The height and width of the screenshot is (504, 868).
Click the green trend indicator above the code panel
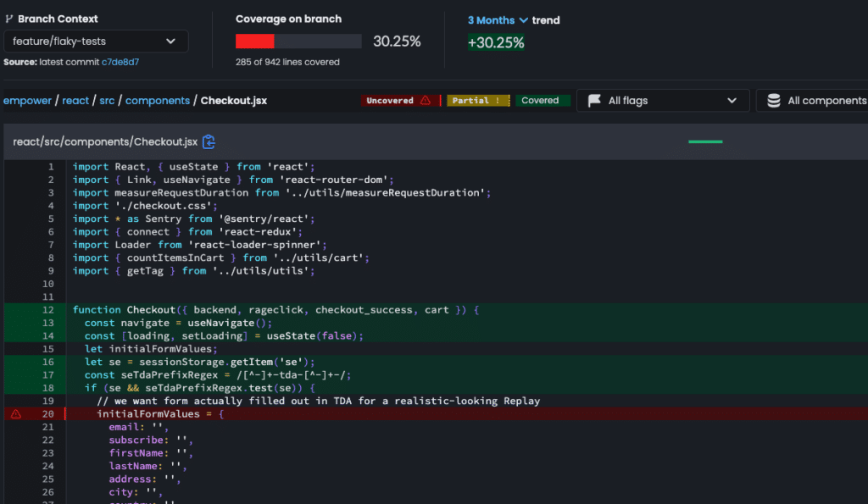point(704,141)
